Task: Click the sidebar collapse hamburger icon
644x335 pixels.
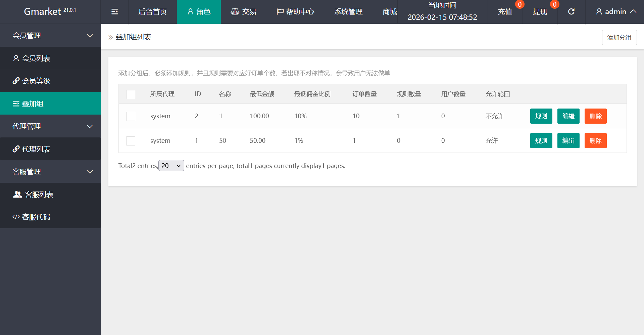Action: point(114,12)
